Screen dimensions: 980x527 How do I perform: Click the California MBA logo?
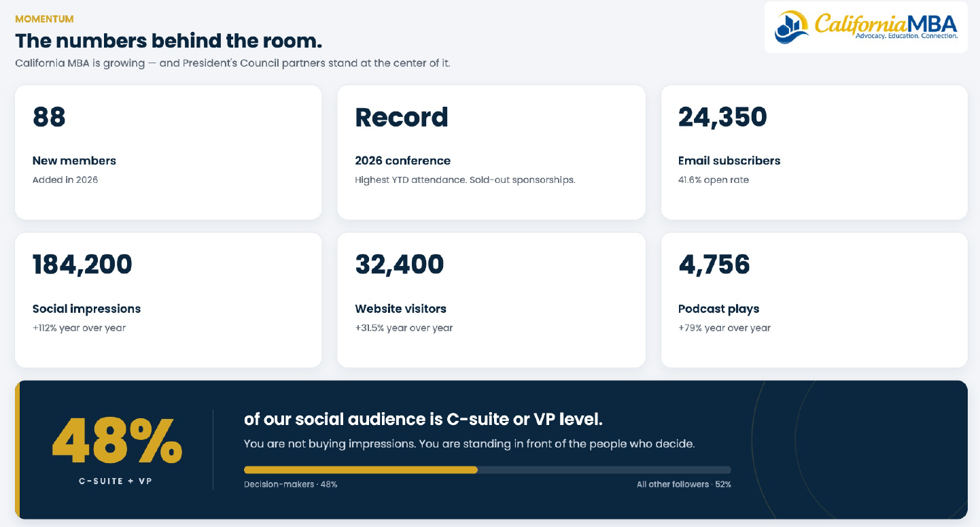pos(866,27)
